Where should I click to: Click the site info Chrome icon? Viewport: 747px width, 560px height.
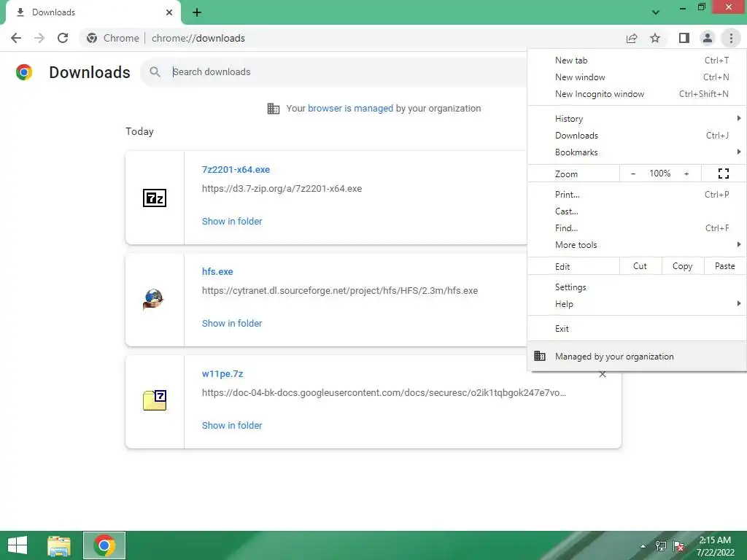click(x=92, y=38)
